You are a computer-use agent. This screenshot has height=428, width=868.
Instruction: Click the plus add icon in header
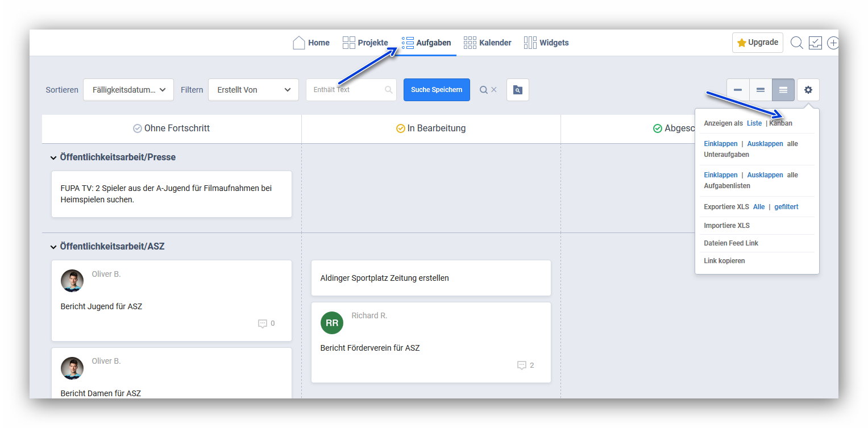coord(833,43)
